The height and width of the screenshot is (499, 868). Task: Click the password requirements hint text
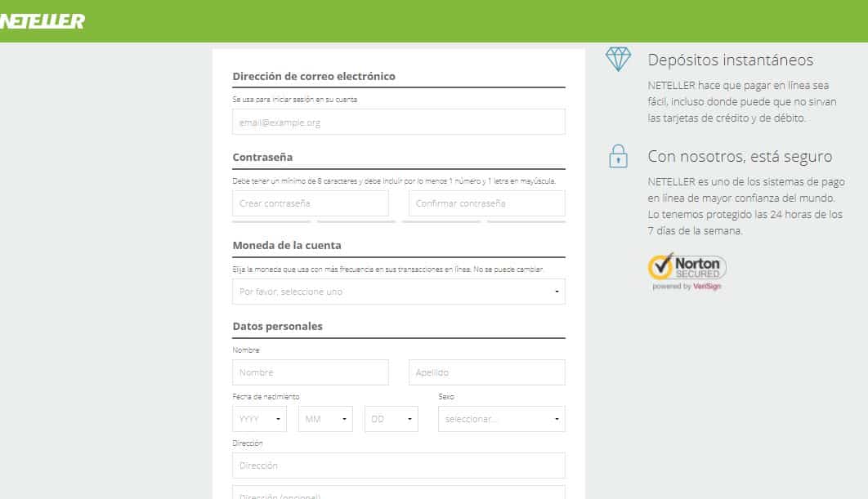394,181
